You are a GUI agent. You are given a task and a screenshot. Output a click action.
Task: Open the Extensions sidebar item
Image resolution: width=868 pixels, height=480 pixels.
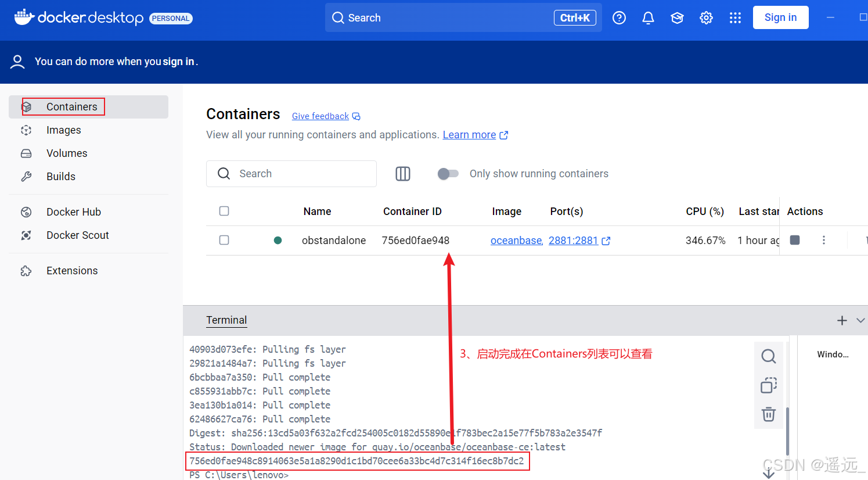tap(88, 271)
